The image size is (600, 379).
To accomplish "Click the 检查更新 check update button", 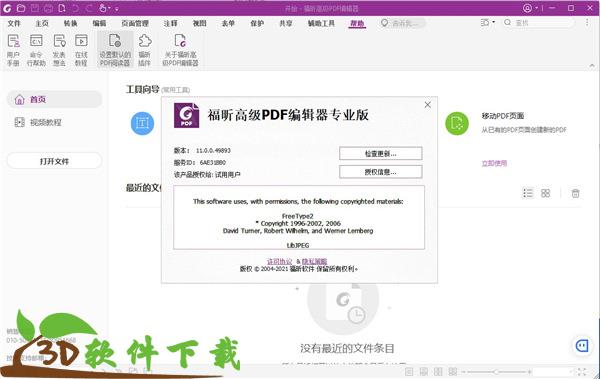I will pyautogui.click(x=381, y=154).
